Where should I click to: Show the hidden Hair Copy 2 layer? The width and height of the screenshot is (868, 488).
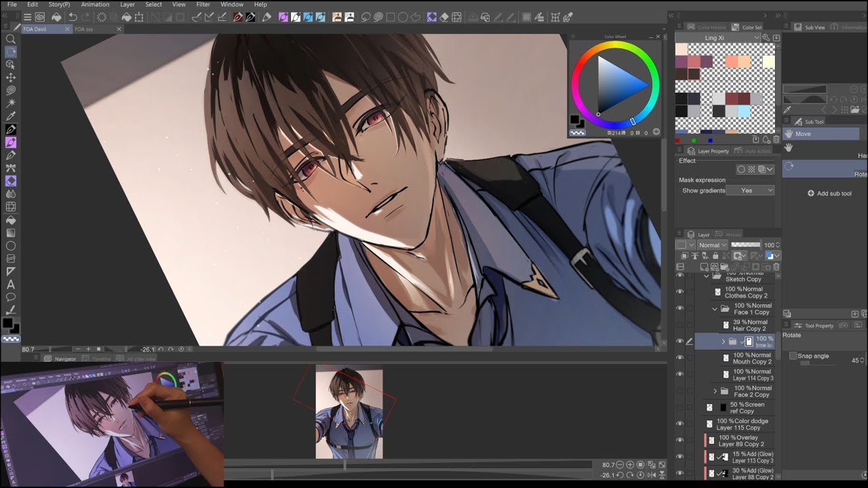click(679, 325)
